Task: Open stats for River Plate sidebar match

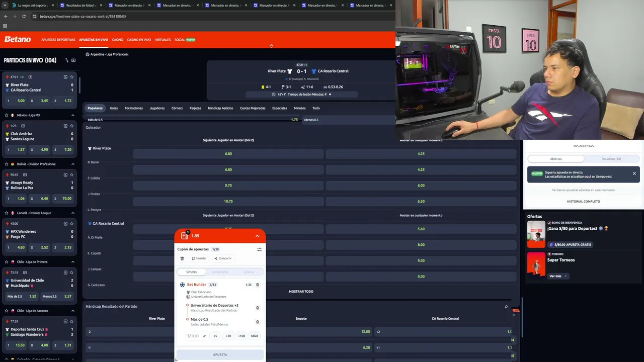Action: (65, 77)
